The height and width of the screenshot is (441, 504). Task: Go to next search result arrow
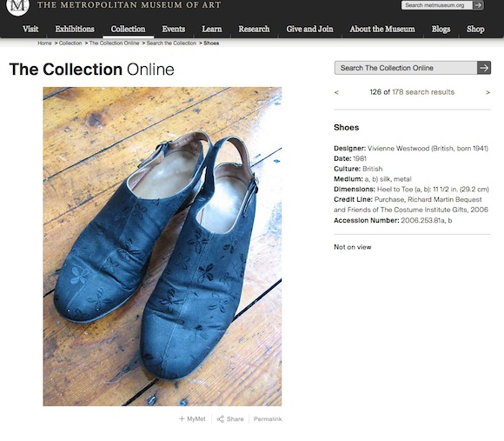tap(487, 93)
